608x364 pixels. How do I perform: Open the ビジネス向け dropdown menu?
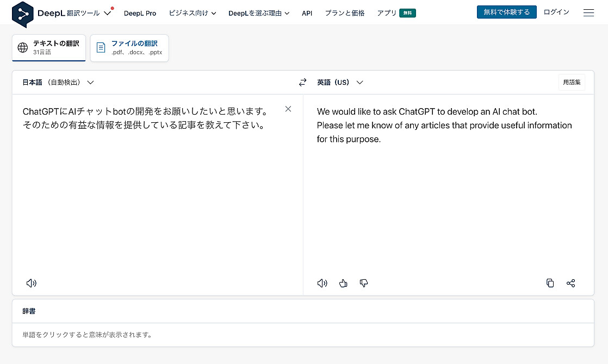193,13
